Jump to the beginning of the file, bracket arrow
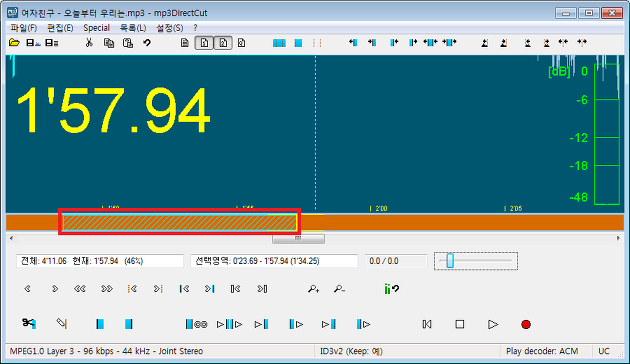630x364 pixels. click(x=236, y=288)
